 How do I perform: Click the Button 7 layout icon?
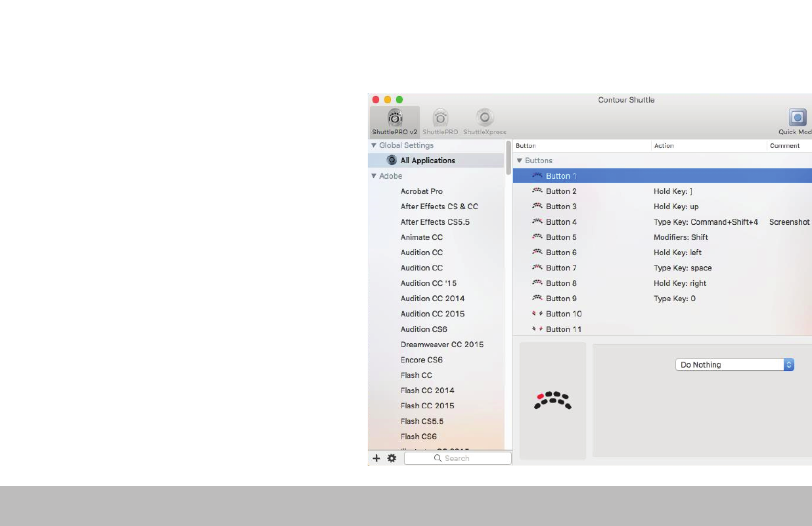pyautogui.click(x=537, y=268)
